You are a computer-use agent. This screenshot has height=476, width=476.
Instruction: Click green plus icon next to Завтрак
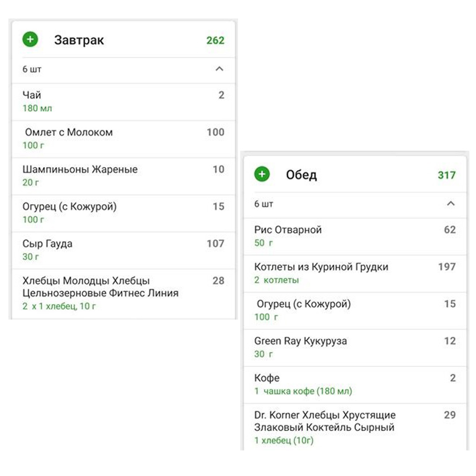30,40
